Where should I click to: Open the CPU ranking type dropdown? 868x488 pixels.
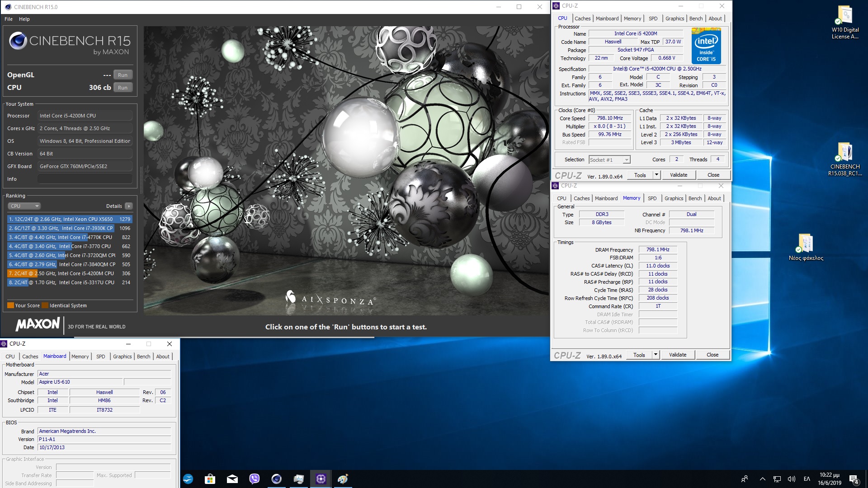[x=24, y=206]
